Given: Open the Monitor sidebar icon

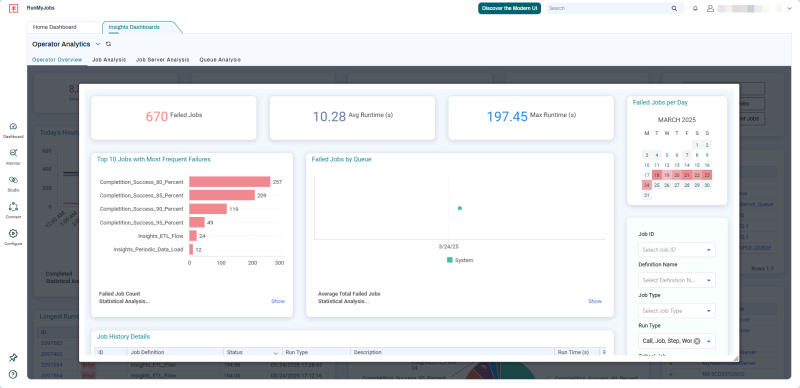Looking at the screenshot, I should click(x=14, y=153).
